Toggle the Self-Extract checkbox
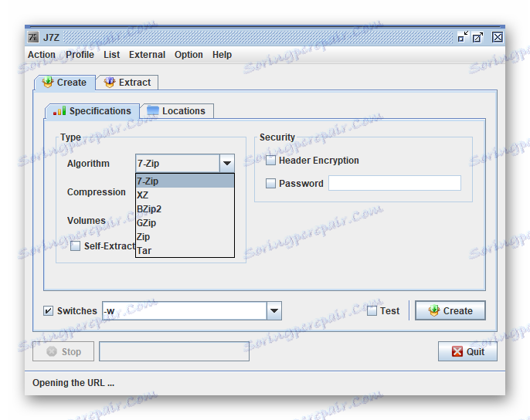Viewport: 530px width, 420px height. click(x=76, y=246)
